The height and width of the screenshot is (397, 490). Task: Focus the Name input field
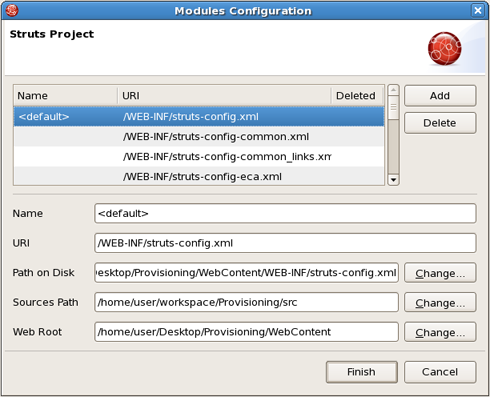[285, 213]
